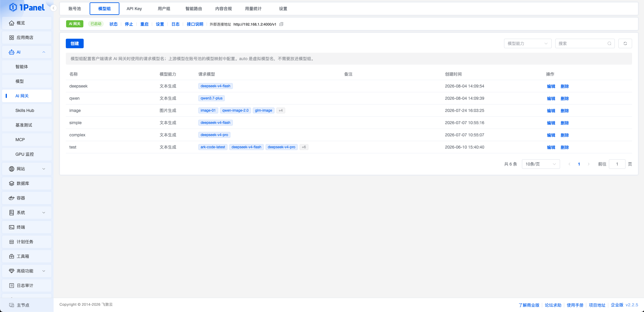Click the 1Panel logo
Viewport: 644px width, 312px height.
pyautogui.click(x=27, y=7)
